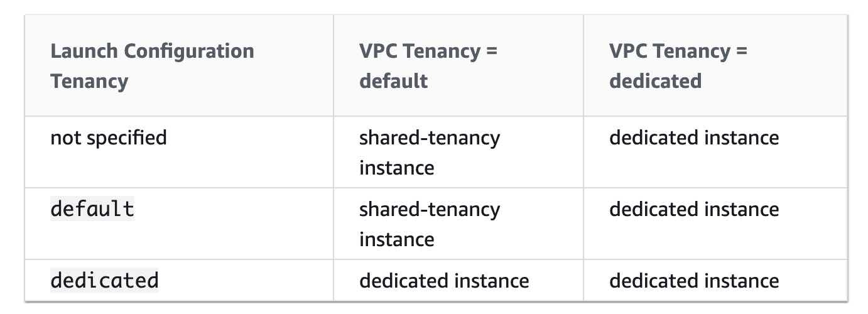Click "shared-tenancy" in the not specified row
The image size is (868, 314).
[x=430, y=138]
